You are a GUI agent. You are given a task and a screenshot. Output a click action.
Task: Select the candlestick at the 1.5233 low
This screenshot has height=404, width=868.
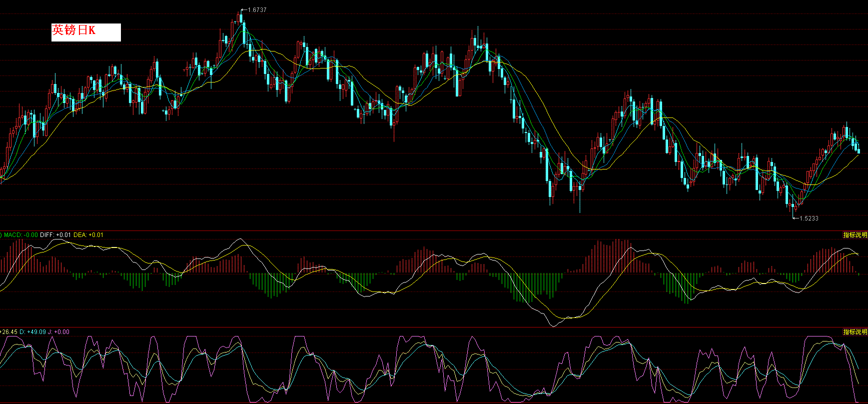pos(794,206)
